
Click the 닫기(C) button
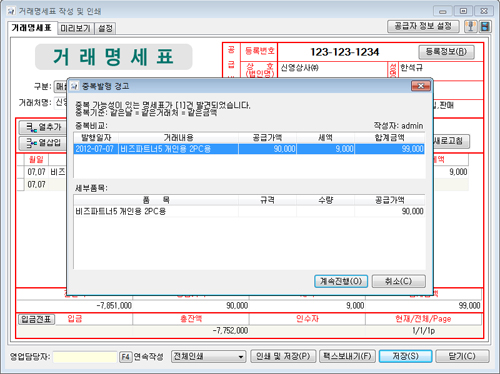tap(462, 356)
